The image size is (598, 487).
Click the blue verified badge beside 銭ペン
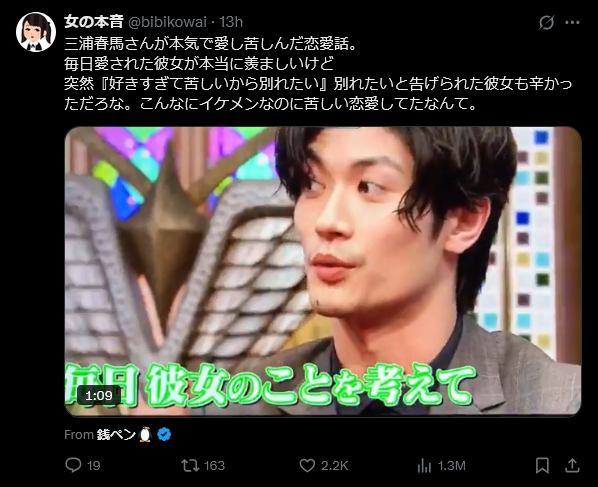164,434
